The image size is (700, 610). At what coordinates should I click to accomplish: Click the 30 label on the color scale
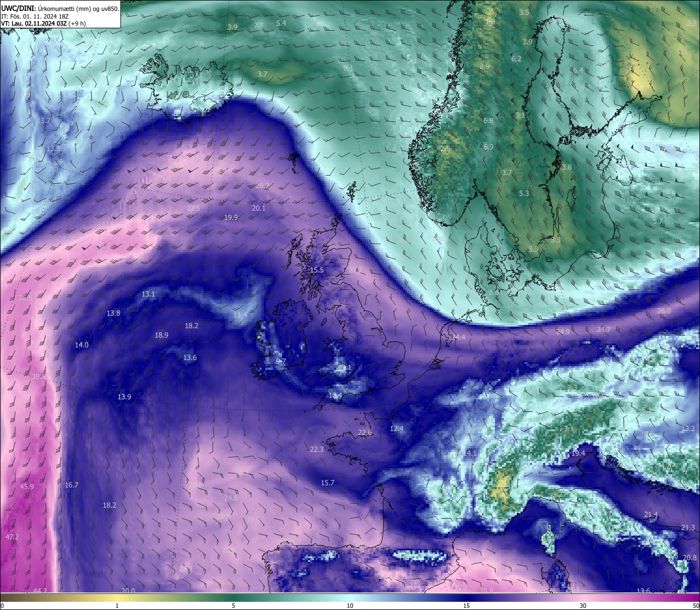coord(583,606)
